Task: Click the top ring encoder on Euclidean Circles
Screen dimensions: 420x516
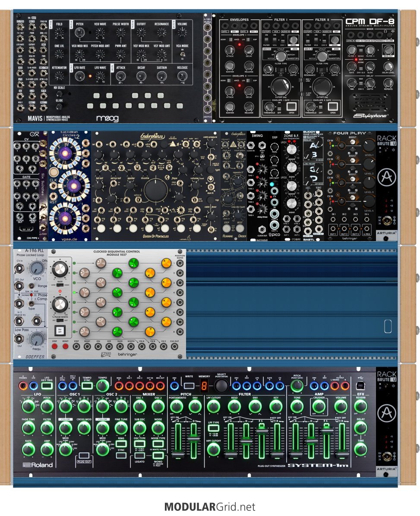Action: 65,153
